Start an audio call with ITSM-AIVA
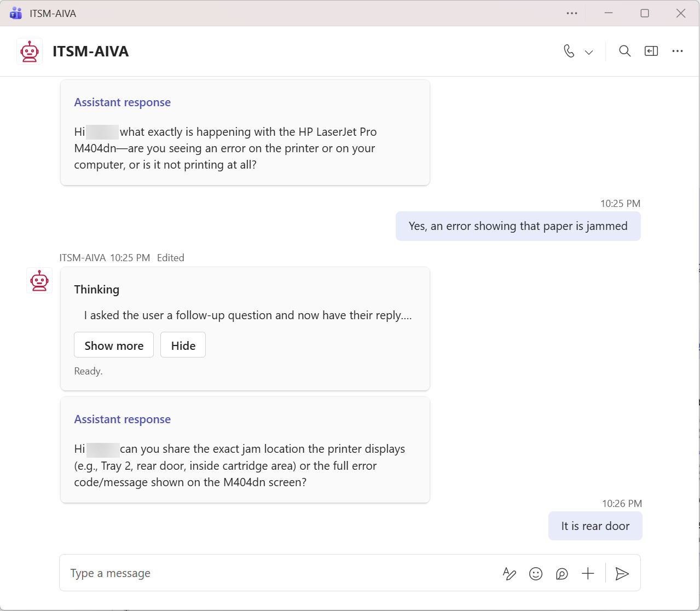700x611 pixels. 569,51
